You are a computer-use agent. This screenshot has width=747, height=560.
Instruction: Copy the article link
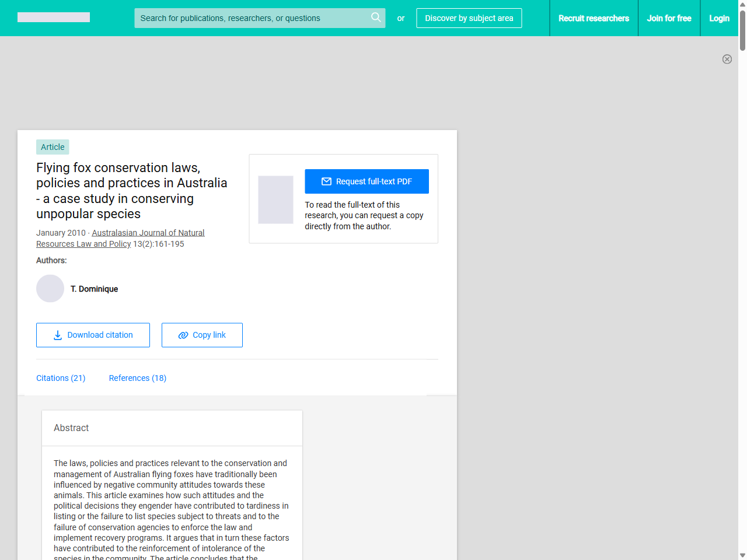click(202, 335)
